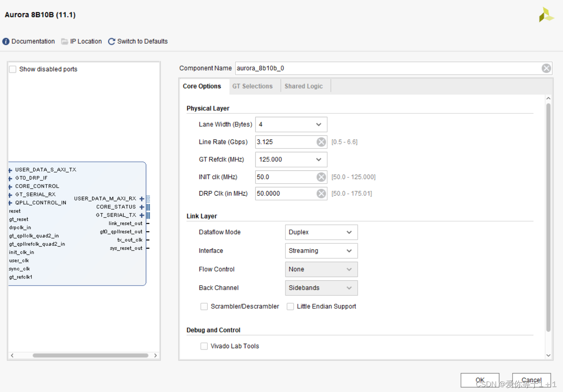Enable Little Endian Support checkbox

[290, 307]
